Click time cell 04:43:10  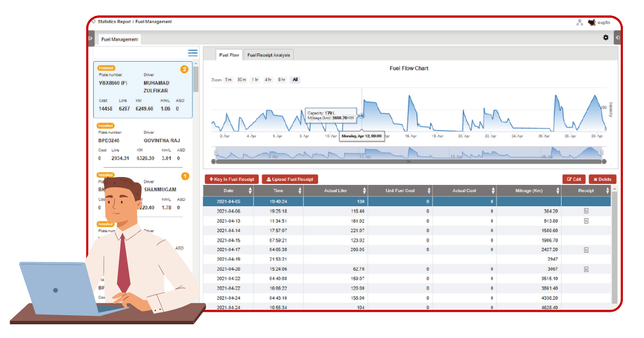click(x=278, y=298)
